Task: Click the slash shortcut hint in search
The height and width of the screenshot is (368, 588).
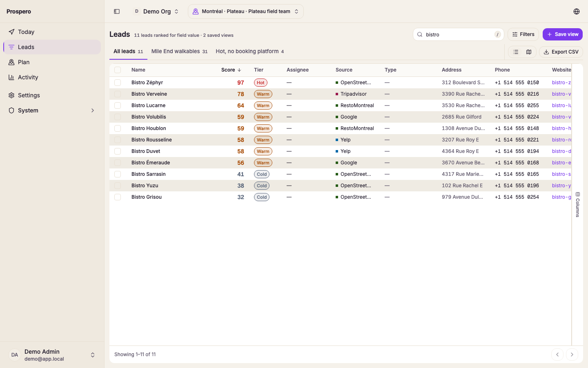Action: (497, 34)
